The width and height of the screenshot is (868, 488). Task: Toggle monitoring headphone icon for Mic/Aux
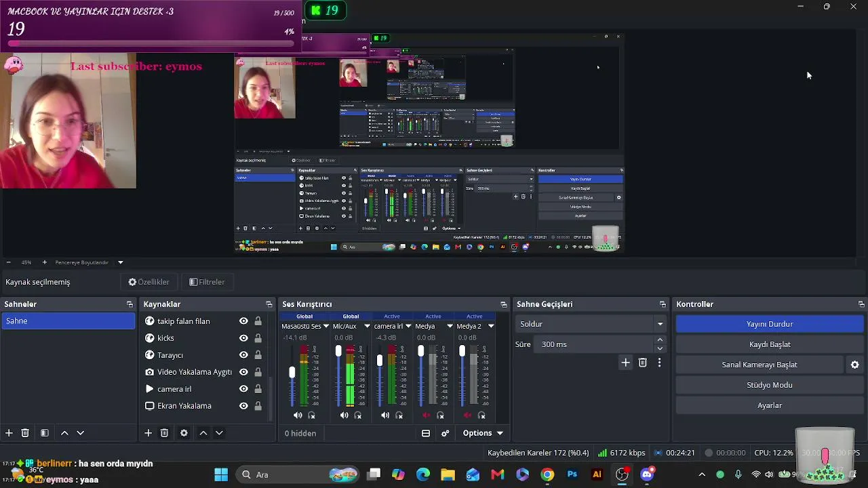point(358,415)
